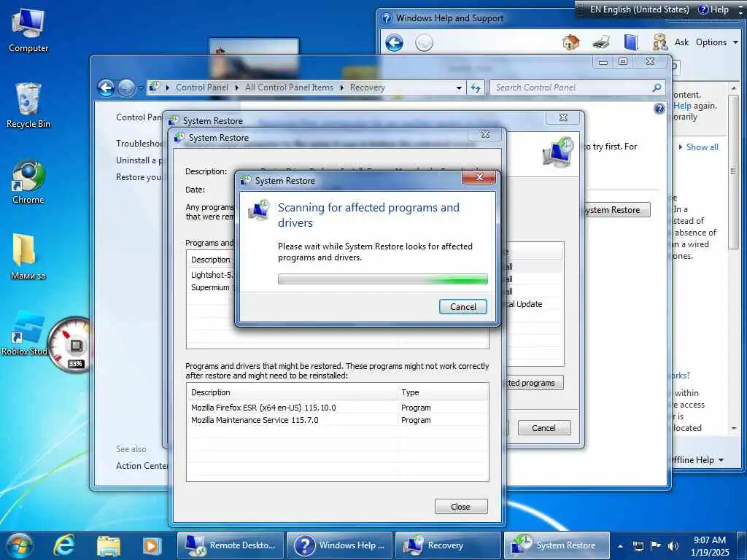747x560 pixels.
Task: Go forward in Windows Help and Support
Action: point(424,43)
